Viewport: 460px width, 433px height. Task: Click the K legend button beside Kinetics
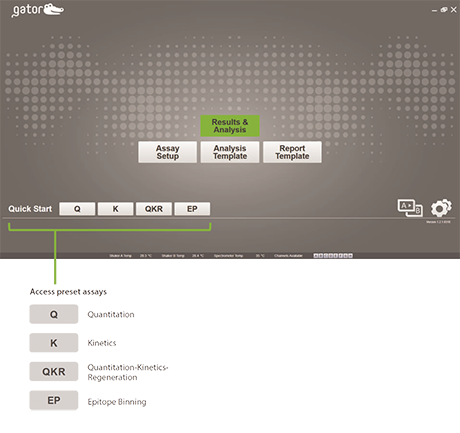54,343
